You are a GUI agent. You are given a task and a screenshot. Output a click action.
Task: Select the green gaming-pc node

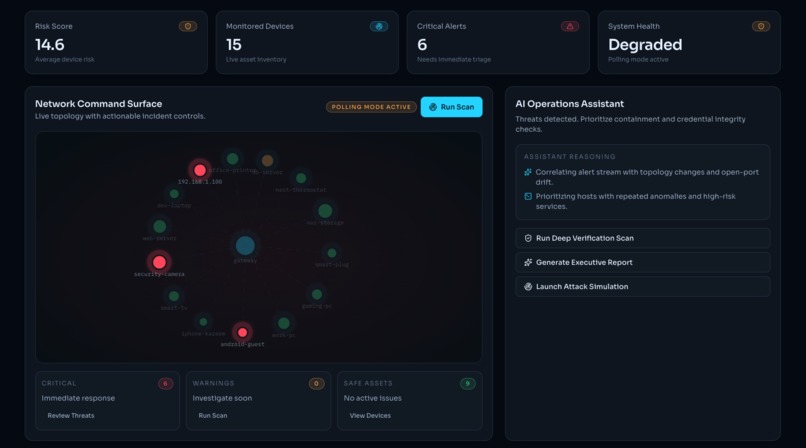(x=317, y=294)
